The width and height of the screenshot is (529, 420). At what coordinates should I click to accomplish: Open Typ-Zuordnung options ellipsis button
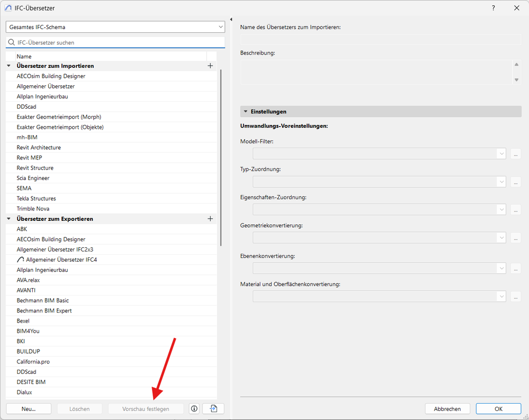pyautogui.click(x=516, y=182)
